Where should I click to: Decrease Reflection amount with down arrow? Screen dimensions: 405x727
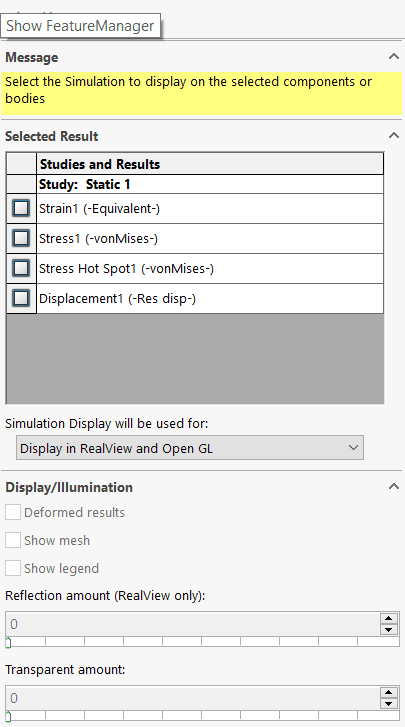pos(388,630)
